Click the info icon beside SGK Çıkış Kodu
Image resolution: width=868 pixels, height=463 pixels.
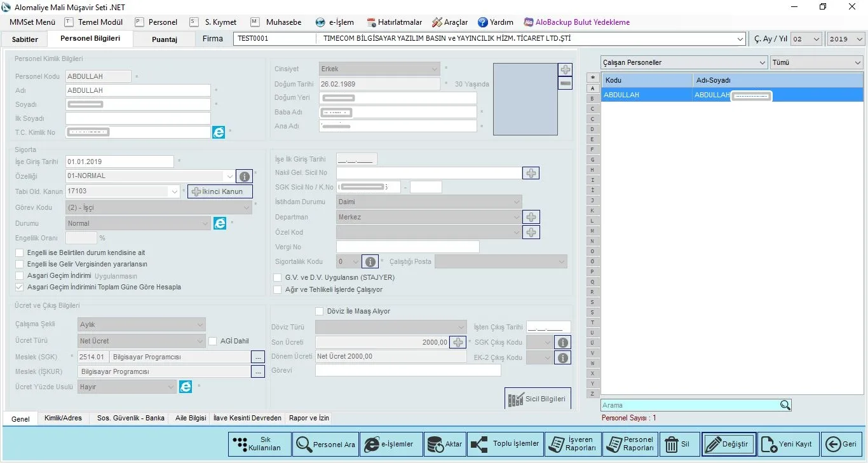(562, 343)
